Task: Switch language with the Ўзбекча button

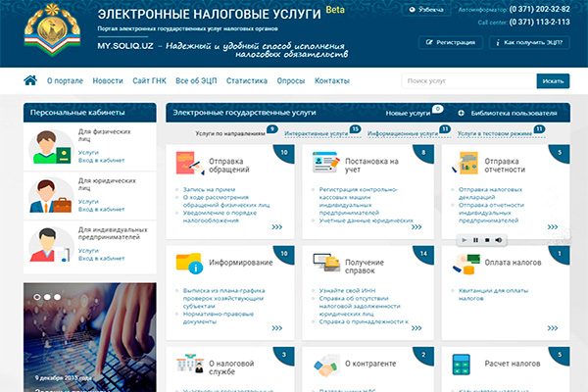Action: [x=426, y=10]
